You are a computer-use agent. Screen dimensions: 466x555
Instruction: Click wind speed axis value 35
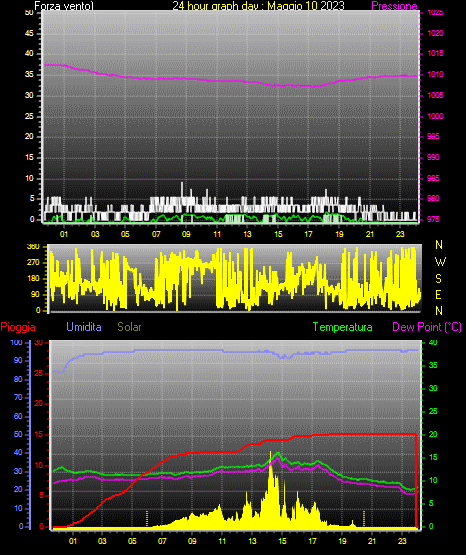click(29, 74)
